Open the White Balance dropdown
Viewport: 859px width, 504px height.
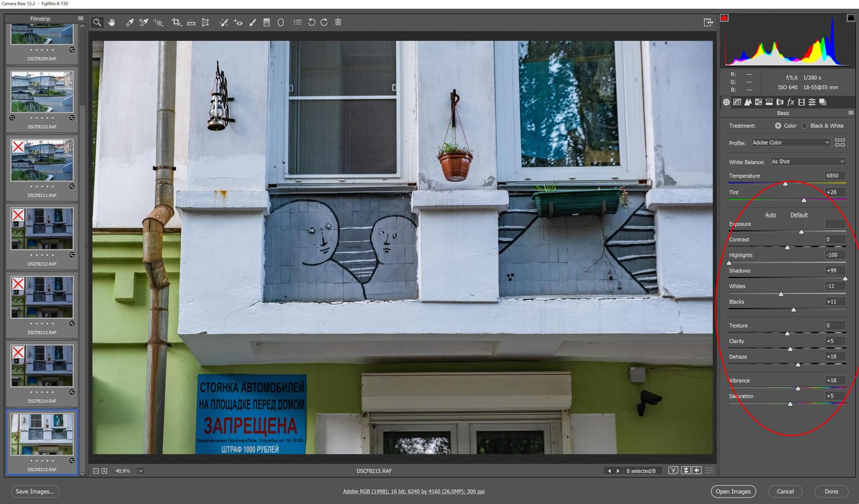(x=808, y=161)
